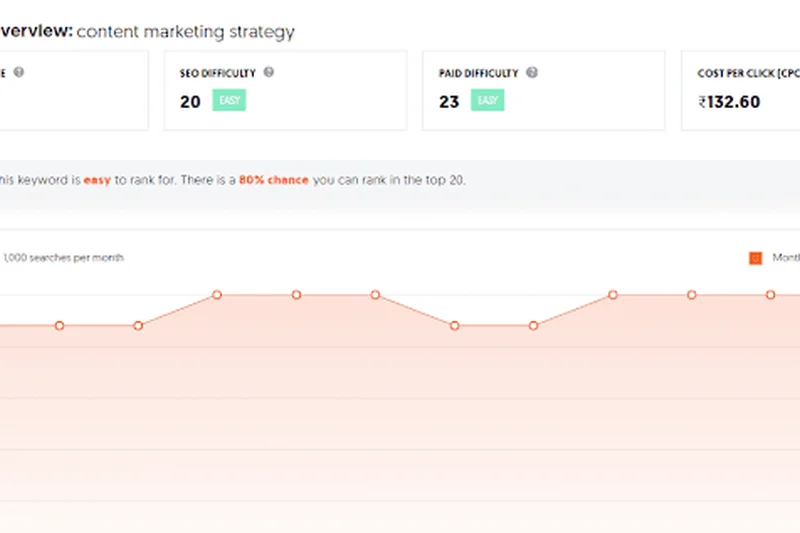Viewport: 800px width, 533px height.
Task: Click the "content marketing strategy" keyword heading
Action: click(185, 32)
